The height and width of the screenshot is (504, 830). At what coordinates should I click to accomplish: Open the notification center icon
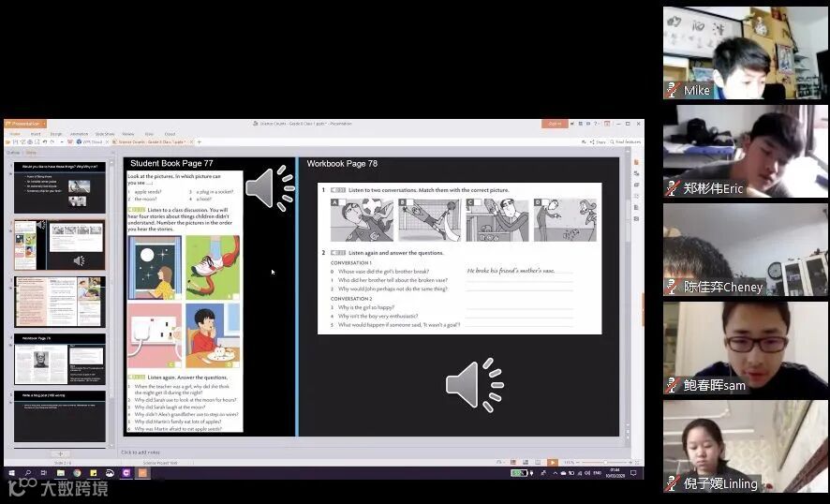point(633,473)
